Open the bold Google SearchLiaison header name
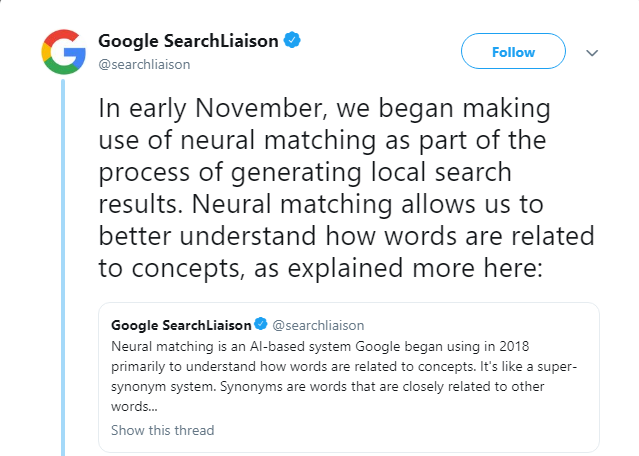The width and height of the screenshot is (639, 456). click(189, 41)
